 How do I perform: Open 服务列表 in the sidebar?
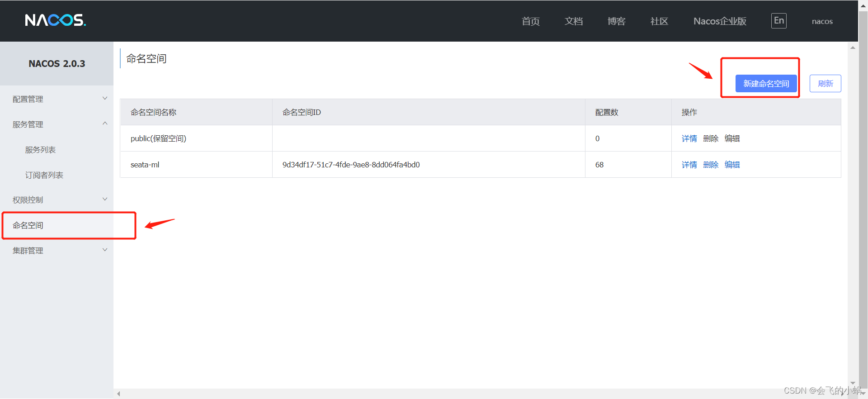click(40, 150)
